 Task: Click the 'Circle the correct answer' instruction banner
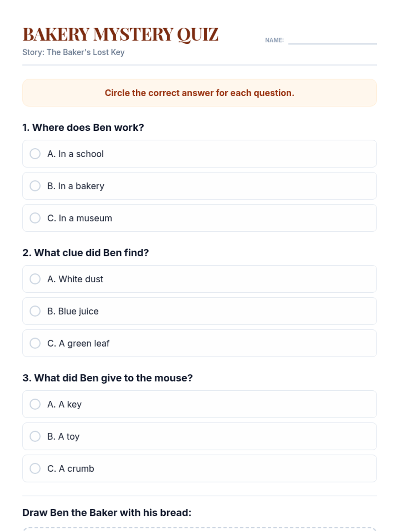[199, 93]
